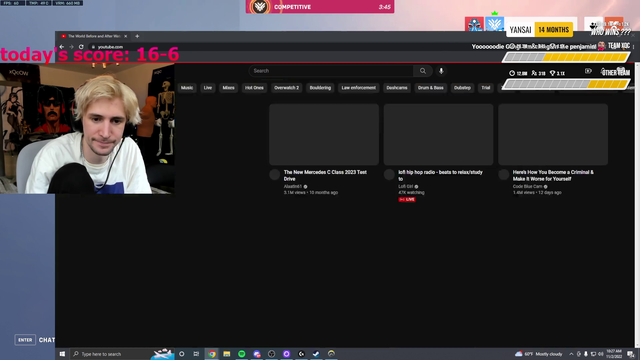Screen dimensions: 640x360
Task: Select the Law enforcement filter chip
Action: (359, 88)
